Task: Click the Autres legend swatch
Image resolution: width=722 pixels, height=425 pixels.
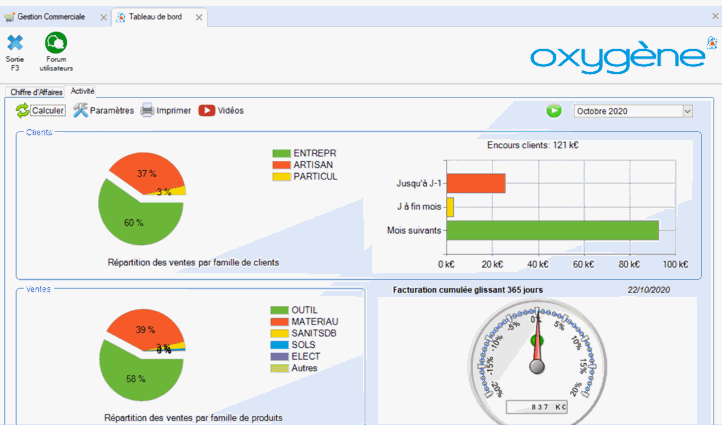Action: coord(279,368)
